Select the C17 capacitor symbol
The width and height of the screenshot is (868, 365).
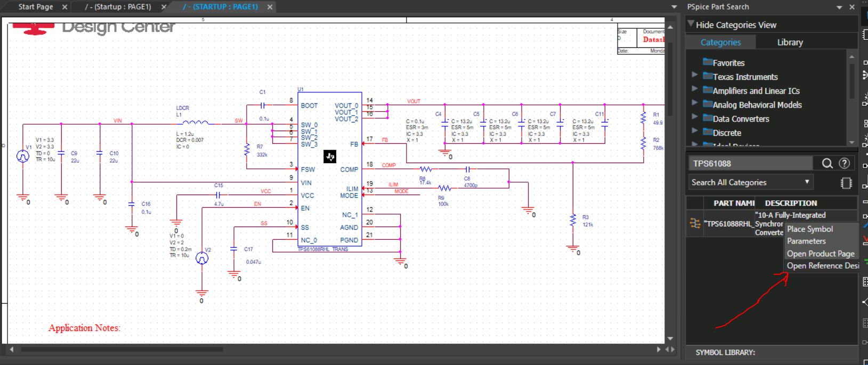[x=233, y=249]
